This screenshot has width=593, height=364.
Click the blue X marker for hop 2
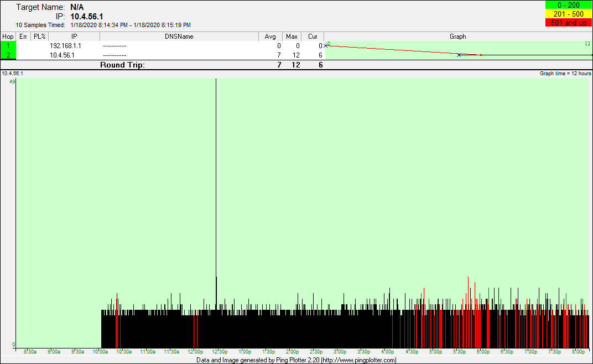click(x=459, y=55)
